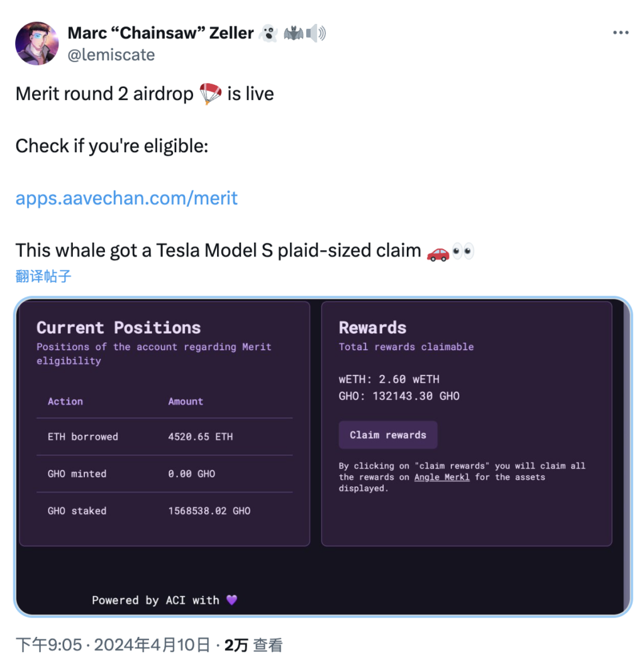The height and width of the screenshot is (669, 644).
Task: Click the parachute emoji in the tweet
Action: click(211, 94)
